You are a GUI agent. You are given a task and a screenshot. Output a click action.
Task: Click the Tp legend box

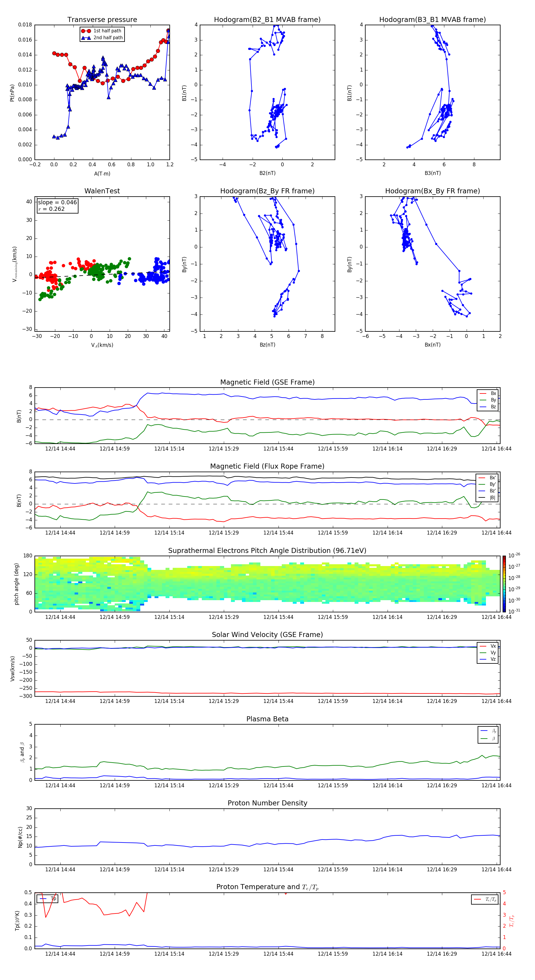(47, 899)
